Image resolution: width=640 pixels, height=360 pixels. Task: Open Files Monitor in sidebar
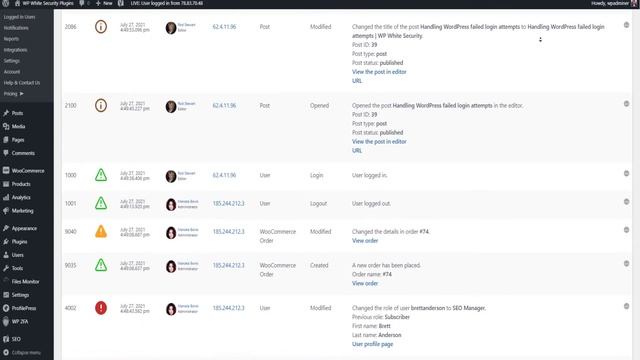(25, 282)
